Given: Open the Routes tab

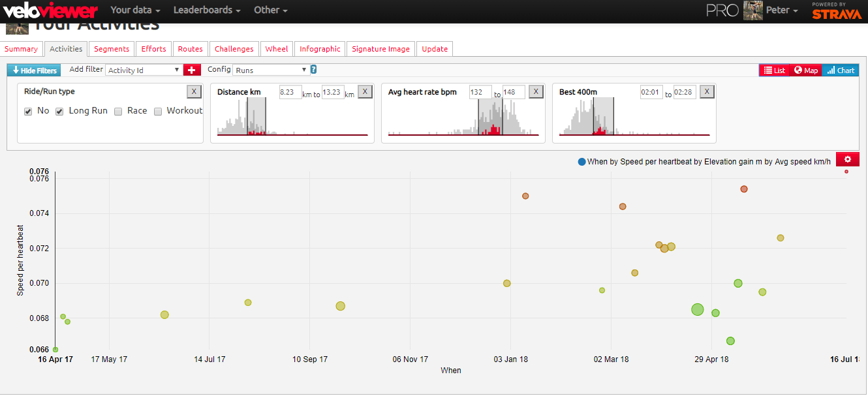Looking at the screenshot, I should [191, 49].
